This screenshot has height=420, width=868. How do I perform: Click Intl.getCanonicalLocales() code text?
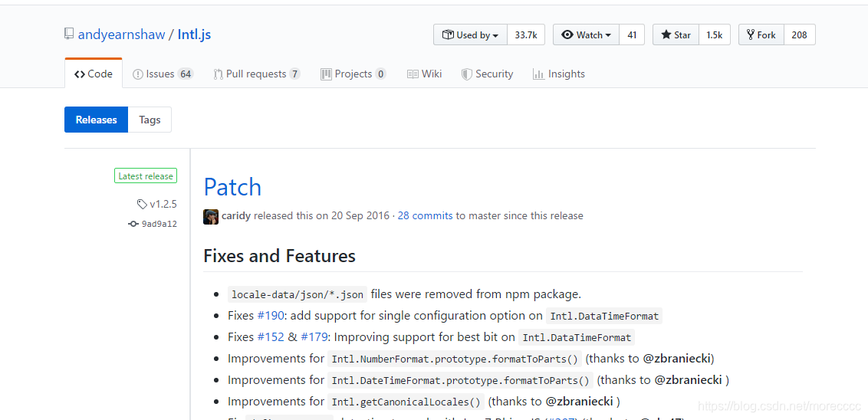(x=406, y=402)
